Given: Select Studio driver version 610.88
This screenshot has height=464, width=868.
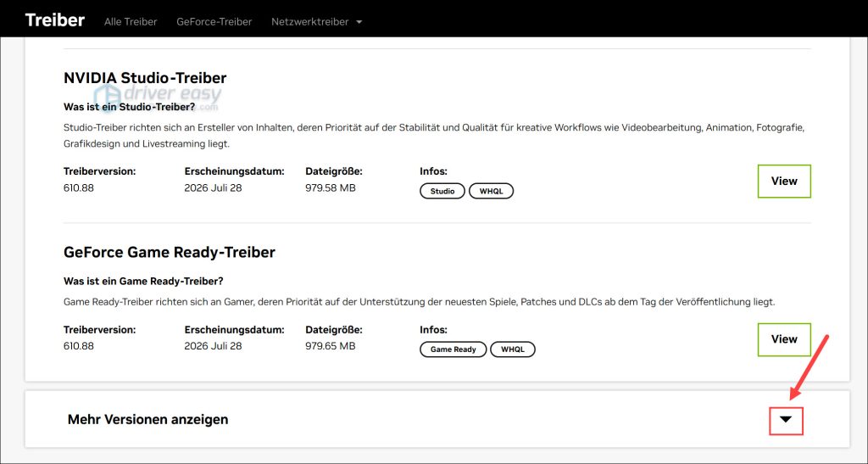Looking at the screenshot, I should [79, 187].
